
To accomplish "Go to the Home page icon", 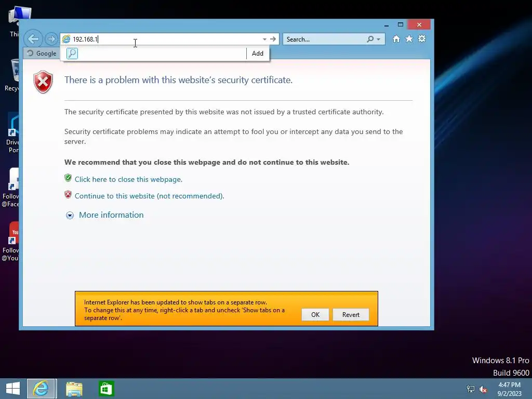I will pyautogui.click(x=396, y=39).
